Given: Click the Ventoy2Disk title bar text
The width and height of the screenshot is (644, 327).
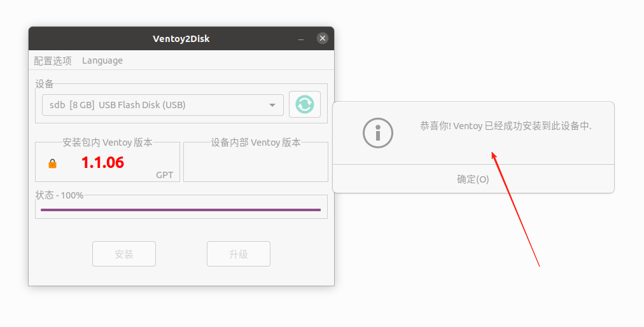Looking at the screenshot, I should [x=181, y=39].
